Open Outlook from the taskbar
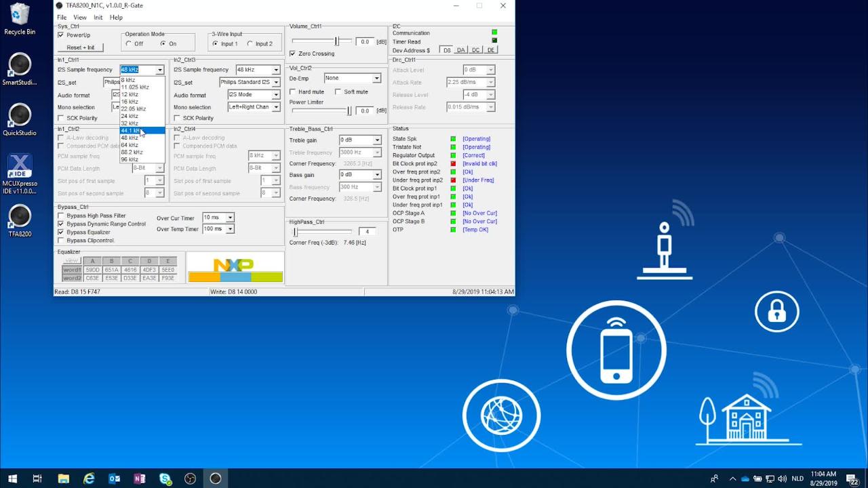The image size is (868, 488). coord(114,479)
